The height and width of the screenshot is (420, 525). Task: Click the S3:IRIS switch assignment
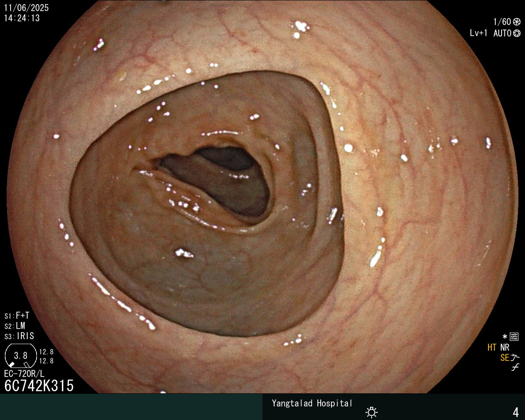tap(19, 336)
